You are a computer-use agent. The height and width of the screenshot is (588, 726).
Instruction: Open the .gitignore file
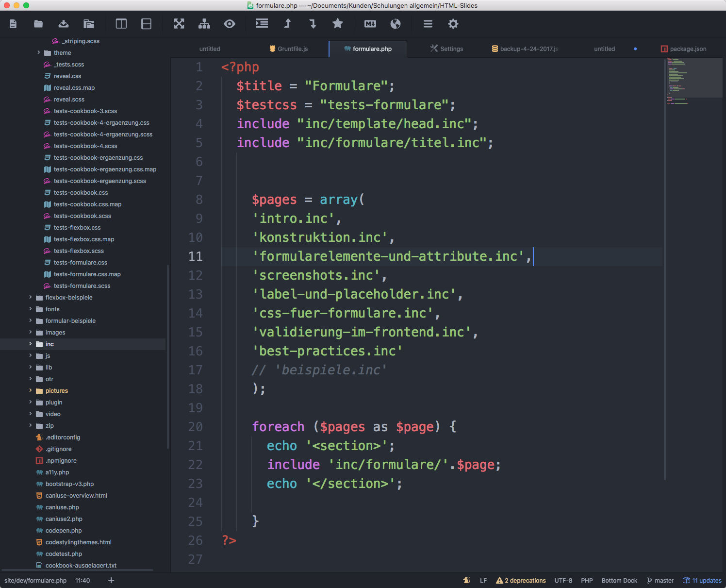point(58,449)
